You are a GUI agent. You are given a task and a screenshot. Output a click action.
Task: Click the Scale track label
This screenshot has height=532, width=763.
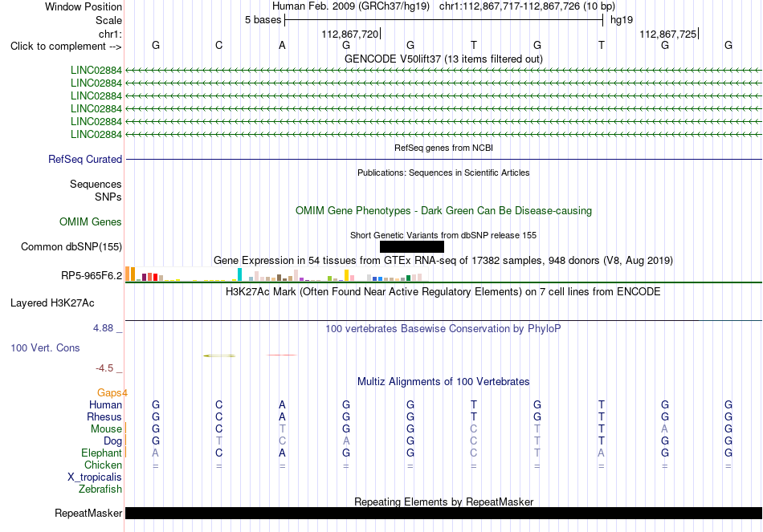pos(108,20)
